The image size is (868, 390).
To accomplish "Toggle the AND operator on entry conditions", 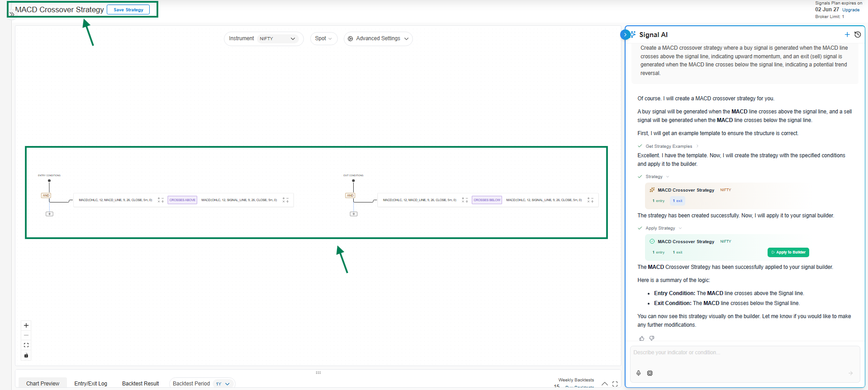I will (46, 196).
